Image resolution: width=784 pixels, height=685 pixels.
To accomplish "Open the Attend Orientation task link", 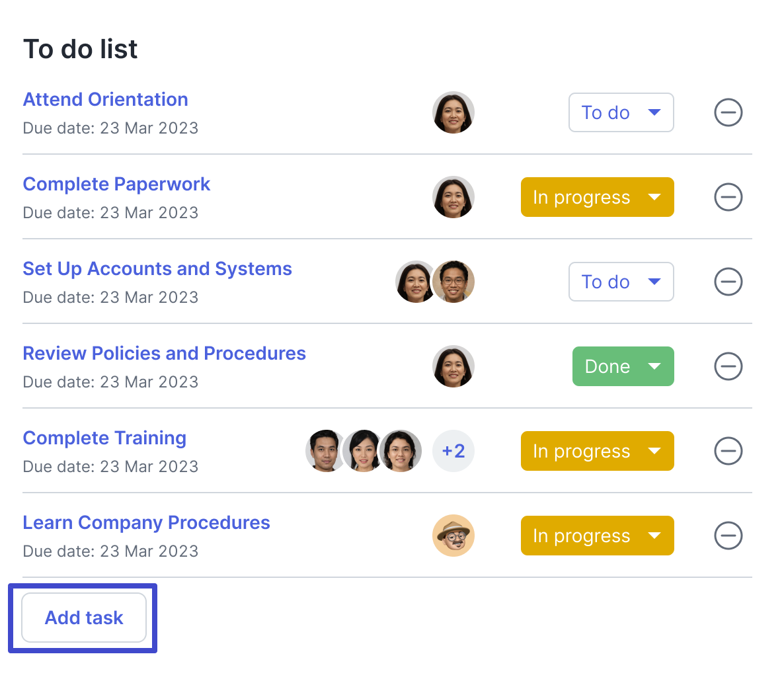I will coord(106,99).
